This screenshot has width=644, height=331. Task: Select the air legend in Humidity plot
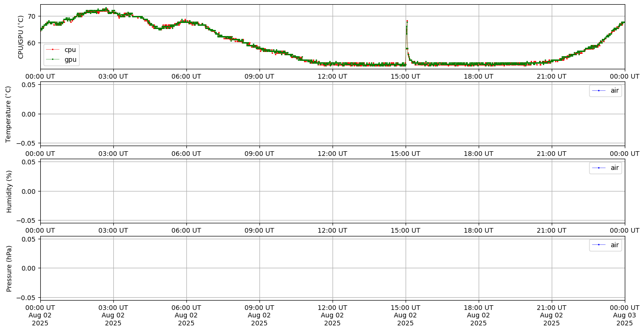(606, 168)
